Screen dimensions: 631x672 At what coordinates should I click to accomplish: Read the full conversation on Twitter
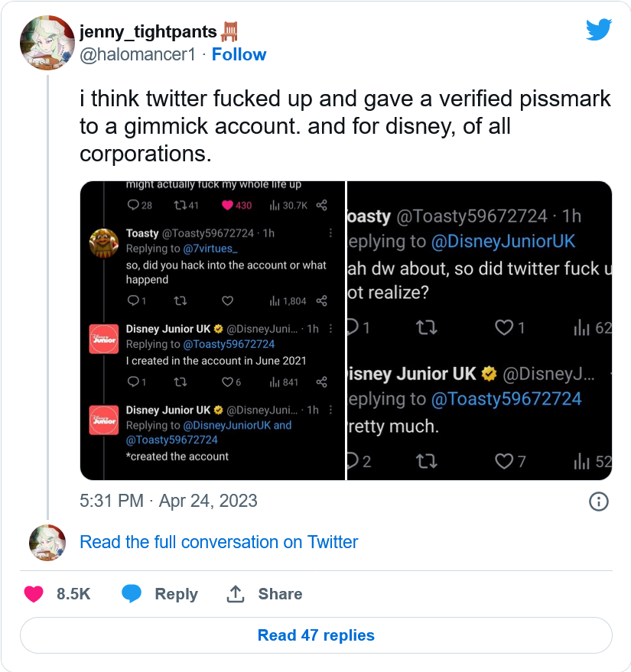pos(219,542)
